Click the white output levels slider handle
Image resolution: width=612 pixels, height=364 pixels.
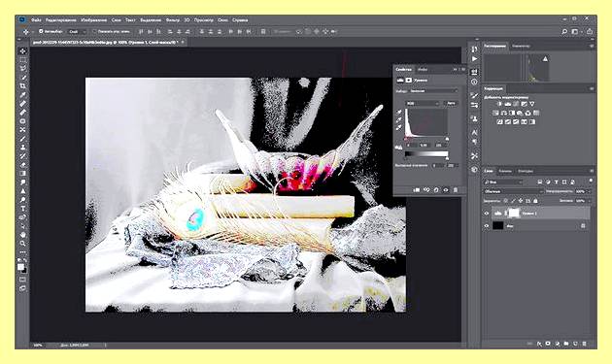[x=447, y=158]
